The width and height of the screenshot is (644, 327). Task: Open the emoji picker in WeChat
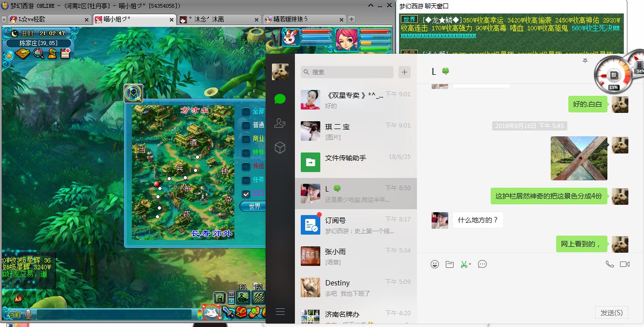click(435, 264)
